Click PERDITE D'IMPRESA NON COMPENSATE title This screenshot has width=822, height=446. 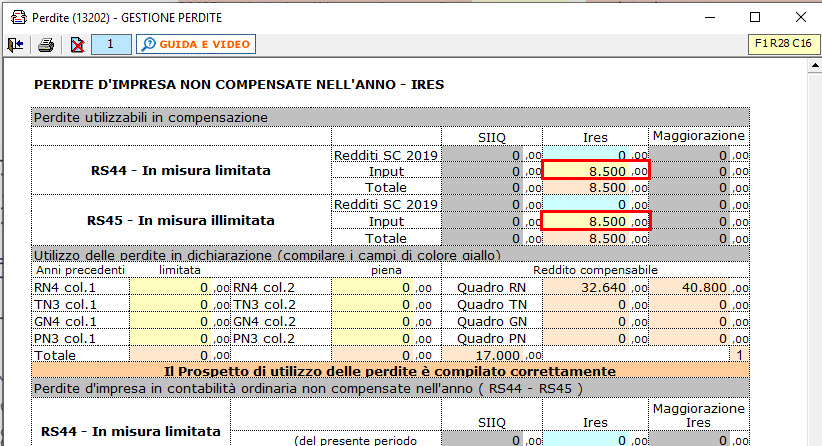coord(239,84)
